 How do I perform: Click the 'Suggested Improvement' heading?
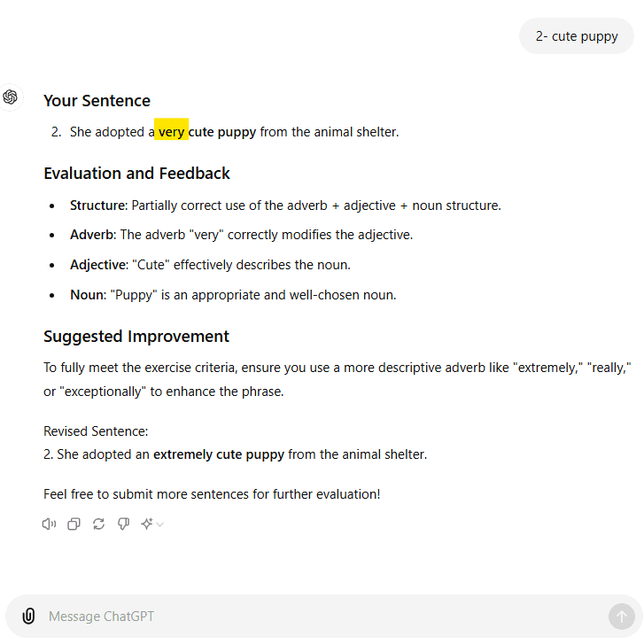click(136, 337)
